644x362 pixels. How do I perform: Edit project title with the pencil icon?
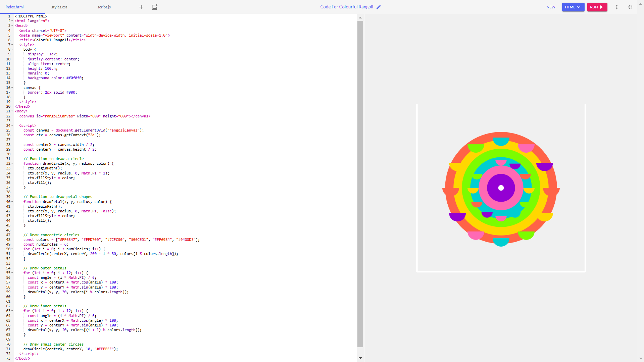(379, 7)
